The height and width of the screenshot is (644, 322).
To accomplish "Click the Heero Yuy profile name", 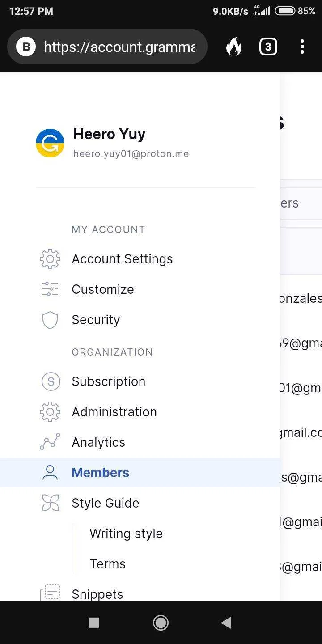I will pos(110,134).
